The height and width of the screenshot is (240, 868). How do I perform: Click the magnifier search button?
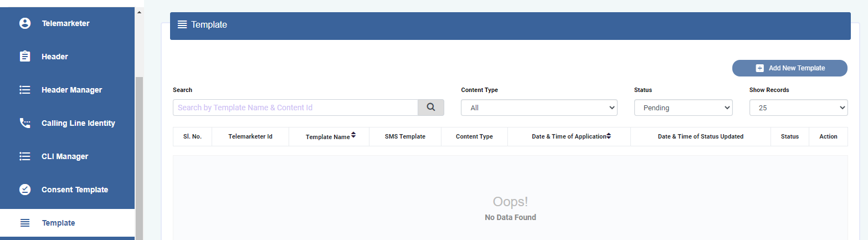(431, 108)
